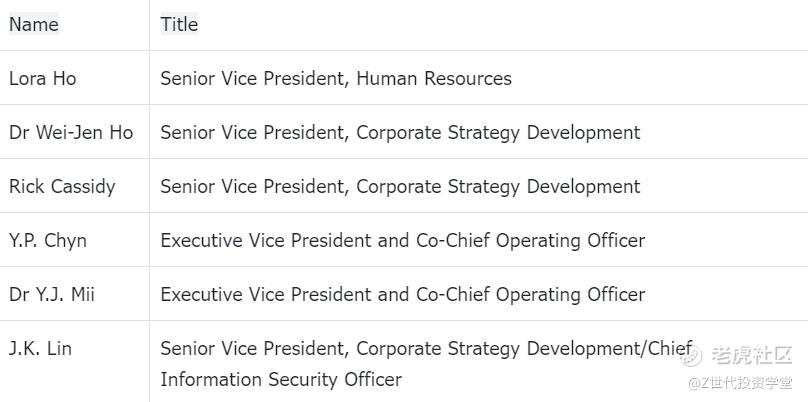Click the Rick Cassidy name cell

pos(62,186)
